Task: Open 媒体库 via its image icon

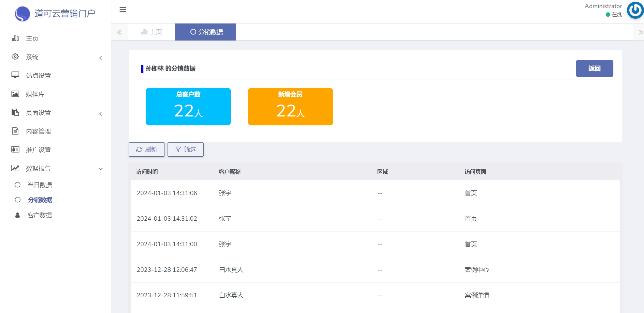Action: click(x=15, y=94)
